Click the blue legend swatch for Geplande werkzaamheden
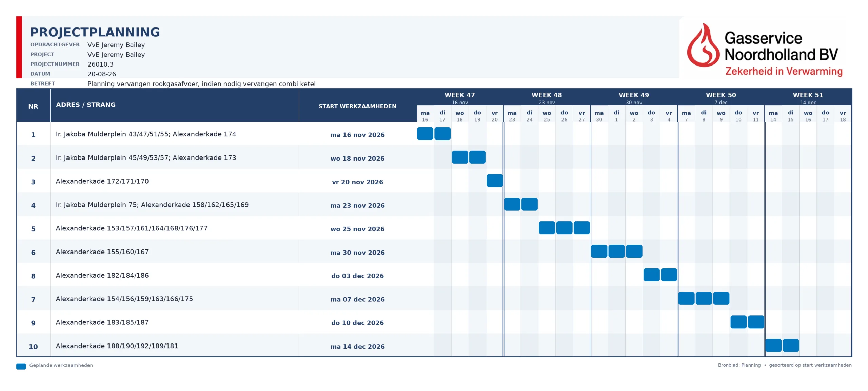This screenshot has width=868, height=391. (21, 366)
